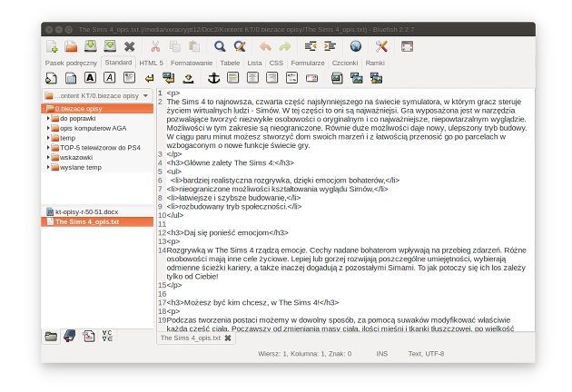Insert horizontal rule icon

(232, 78)
